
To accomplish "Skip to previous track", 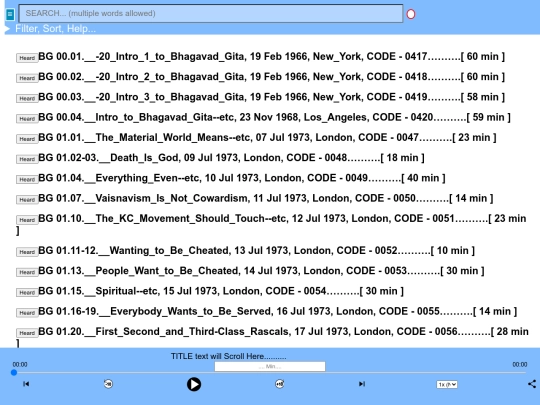I will 26,384.
